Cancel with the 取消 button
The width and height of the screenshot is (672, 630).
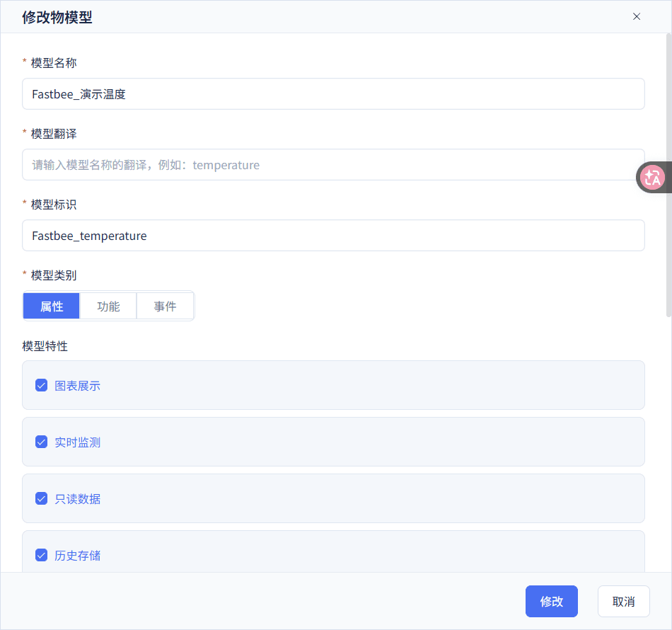624,601
